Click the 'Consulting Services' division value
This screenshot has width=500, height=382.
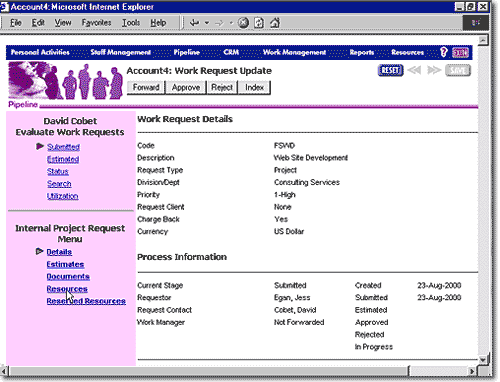point(307,182)
